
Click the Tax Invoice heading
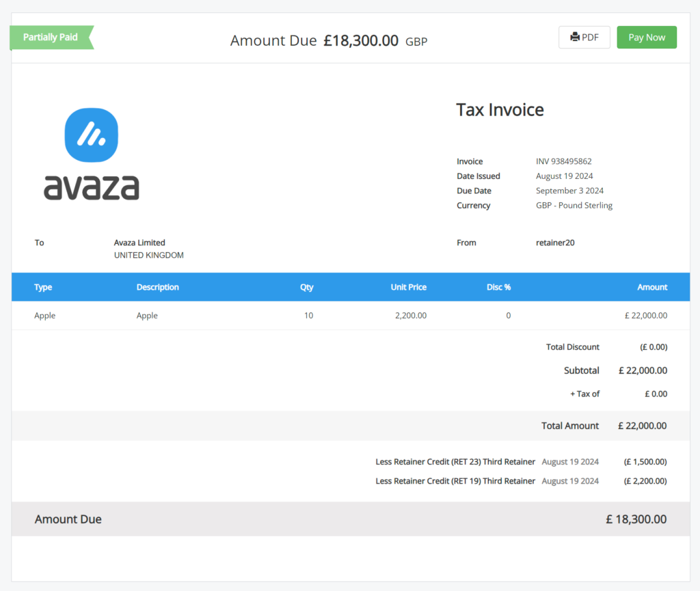500,110
